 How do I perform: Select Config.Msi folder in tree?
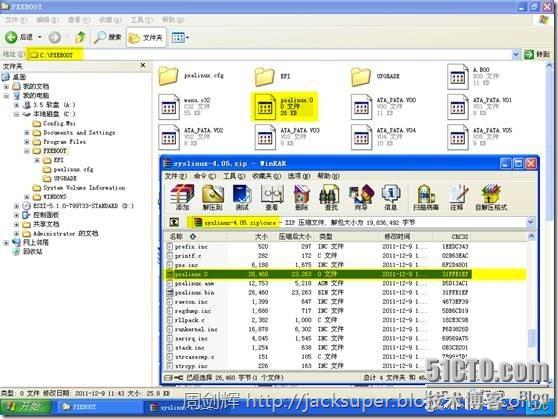pyautogui.click(x=59, y=124)
